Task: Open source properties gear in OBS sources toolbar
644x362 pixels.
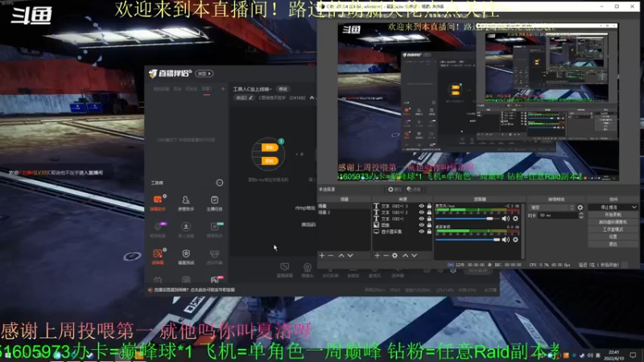Action: click(x=394, y=255)
